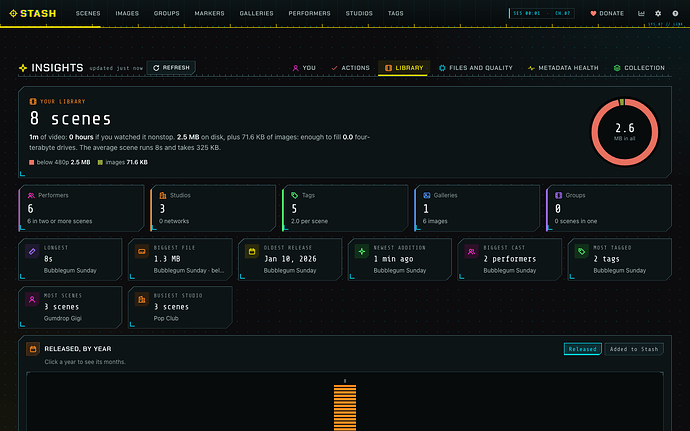Image resolution: width=690 pixels, height=431 pixels.
Task: Open the help question mark icon
Action: 675,14
